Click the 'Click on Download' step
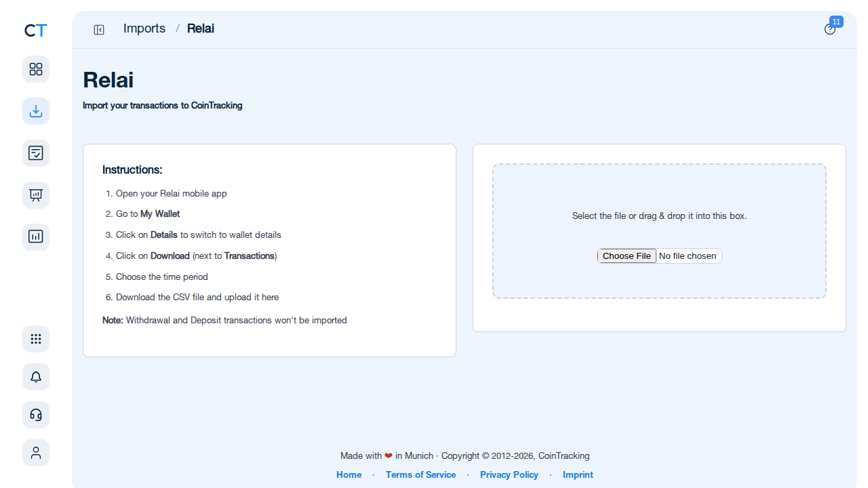Screen dimensions: 868x488 point(197,256)
